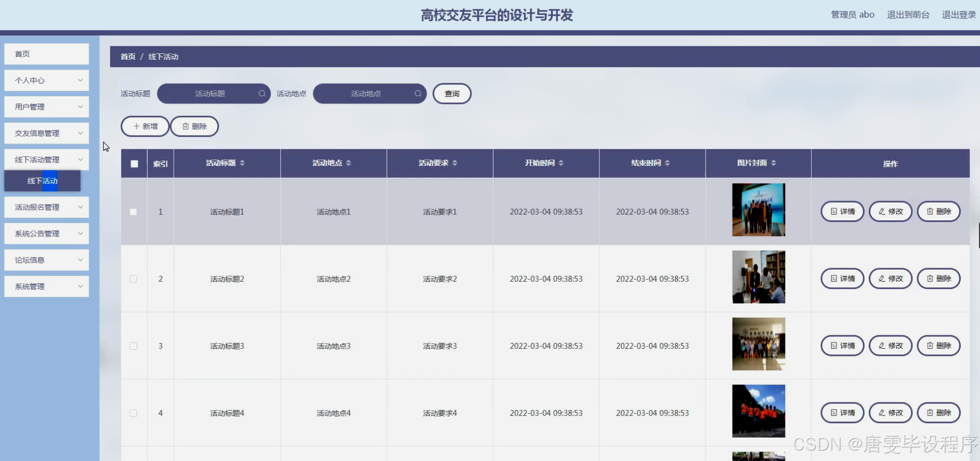Click 管理员 abo user label
Viewport: 980px width, 461px height.
tap(853, 15)
